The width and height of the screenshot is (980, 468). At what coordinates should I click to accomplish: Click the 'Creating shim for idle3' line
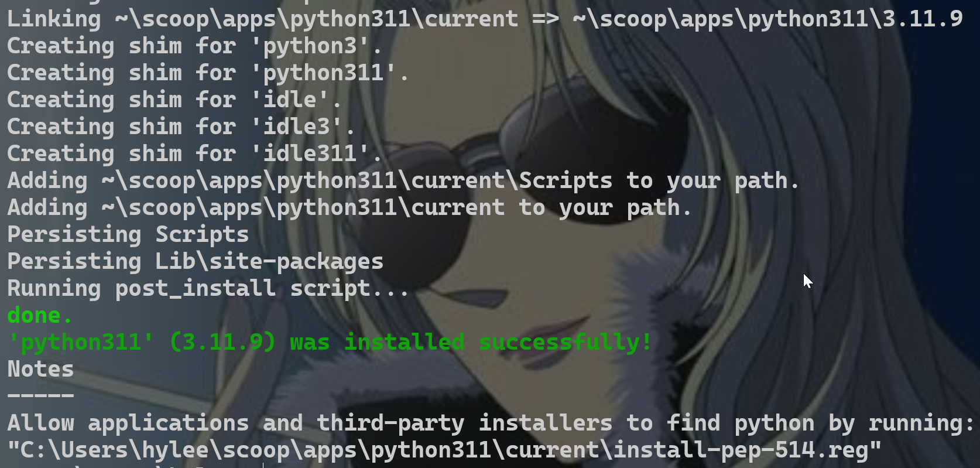(x=181, y=127)
